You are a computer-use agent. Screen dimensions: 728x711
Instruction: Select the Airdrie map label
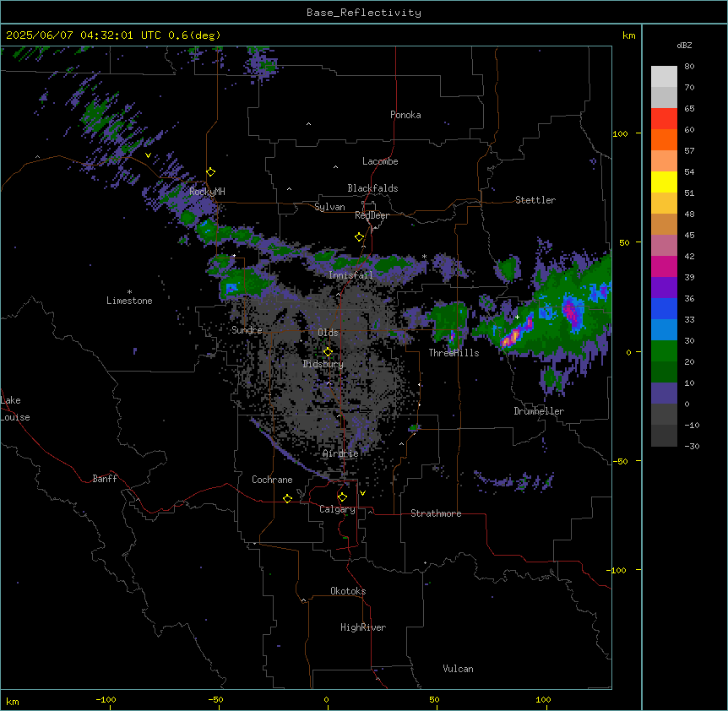point(340,453)
